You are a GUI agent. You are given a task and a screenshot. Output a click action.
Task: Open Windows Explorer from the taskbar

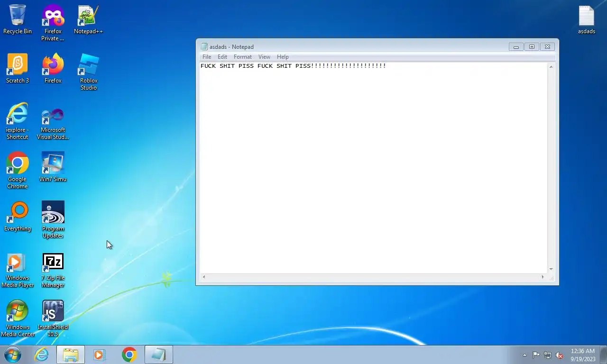point(71,355)
